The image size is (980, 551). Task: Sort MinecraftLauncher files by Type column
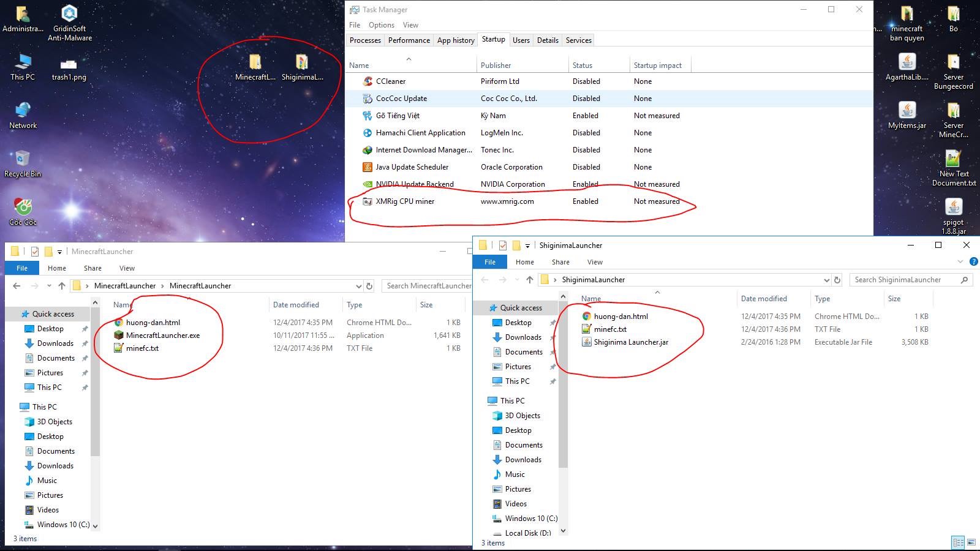point(379,305)
